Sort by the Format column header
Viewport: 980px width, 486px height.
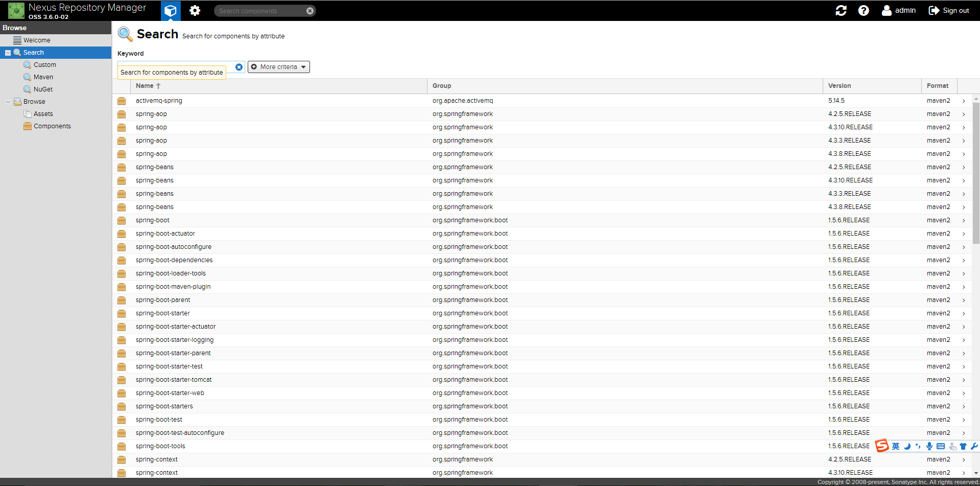pyautogui.click(x=939, y=86)
